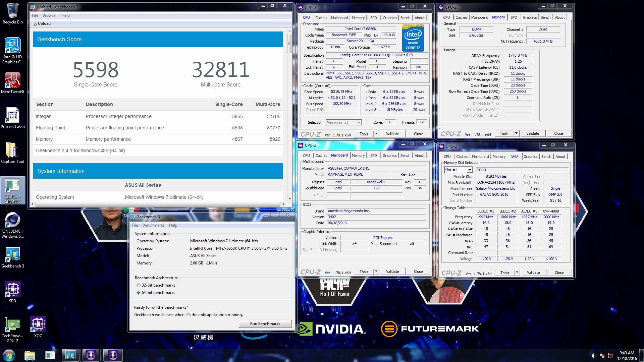Switch to Geekbench taskbar button
Viewport: 644px width, 362px height.
point(70,355)
